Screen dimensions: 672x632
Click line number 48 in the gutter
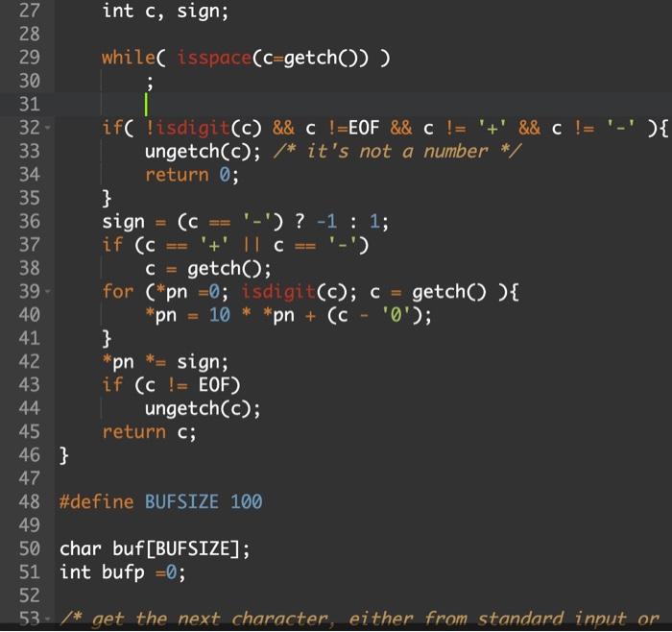tap(29, 501)
